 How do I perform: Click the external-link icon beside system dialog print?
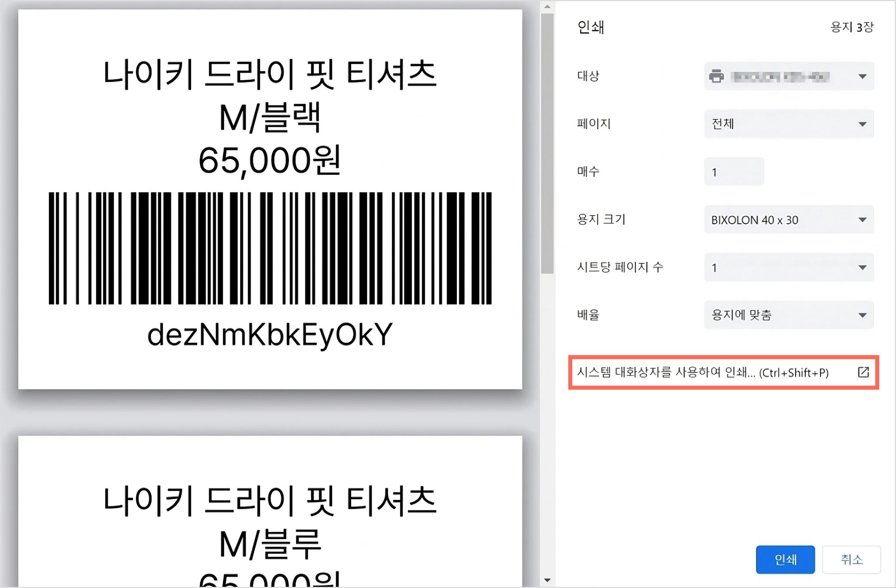click(863, 372)
